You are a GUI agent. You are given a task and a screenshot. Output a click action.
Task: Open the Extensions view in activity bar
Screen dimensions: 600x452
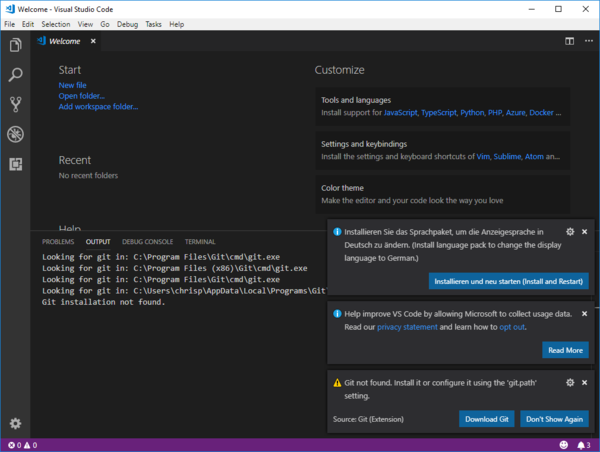15,163
